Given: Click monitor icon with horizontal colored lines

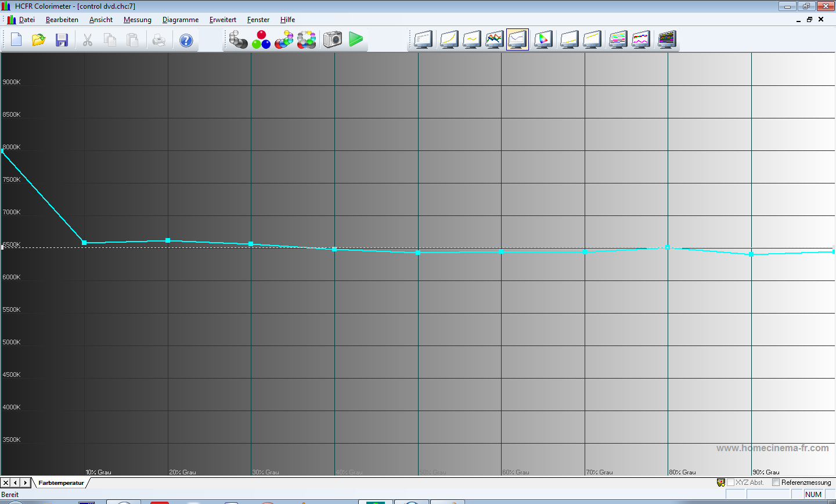Looking at the screenshot, I should point(618,39).
